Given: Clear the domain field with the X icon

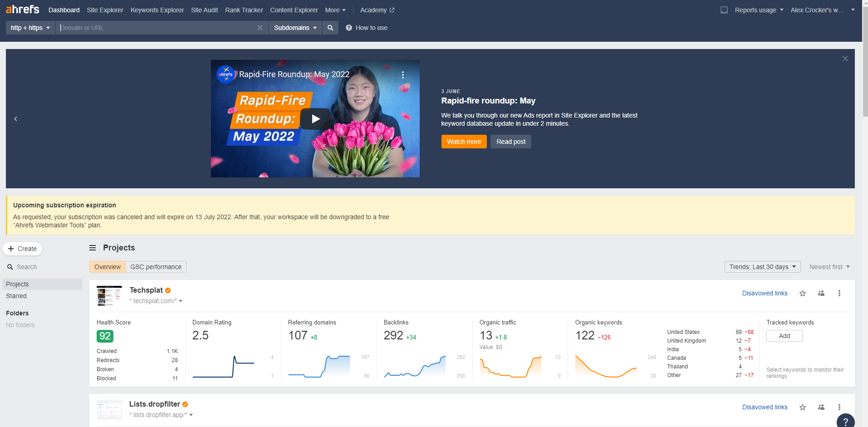Looking at the screenshot, I should pyautogui.click(x=260, y=28).
